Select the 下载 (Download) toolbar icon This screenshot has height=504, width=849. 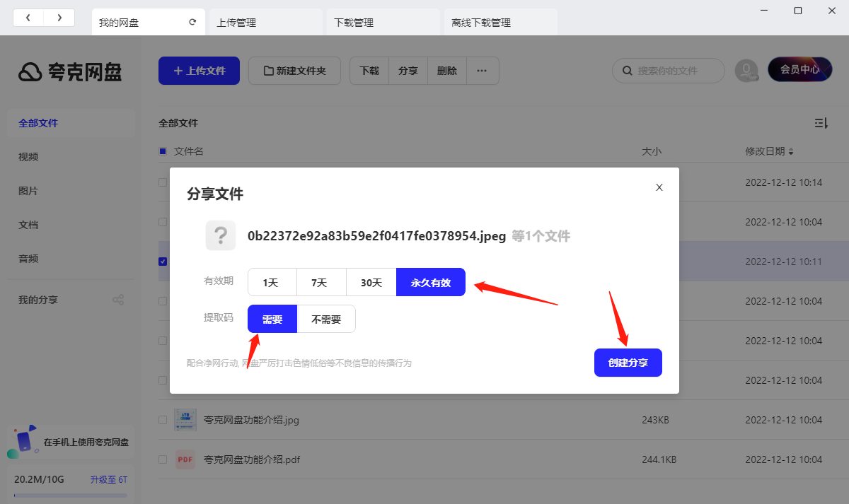point(369,71)
